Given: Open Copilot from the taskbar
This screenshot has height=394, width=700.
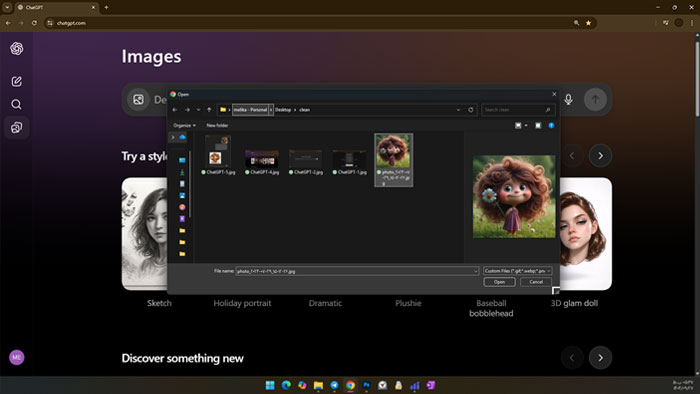Looking at the screenshot, I should pyautogui.click(x=302, y=385).
